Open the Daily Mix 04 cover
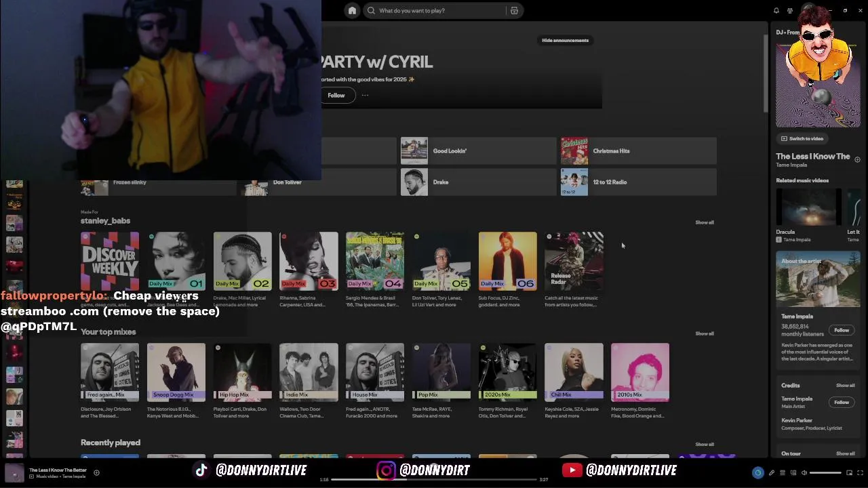Screen dimensions: 868x488 375,261
